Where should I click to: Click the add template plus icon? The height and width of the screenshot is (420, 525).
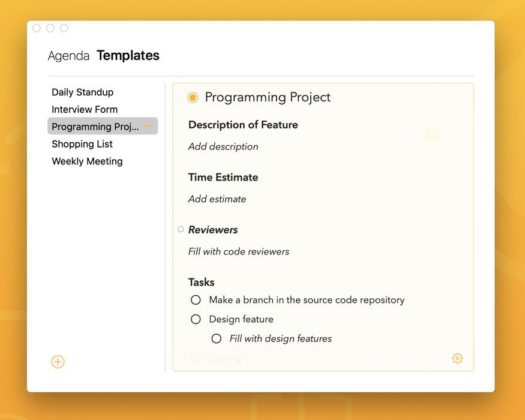click(x=58, y=362)
